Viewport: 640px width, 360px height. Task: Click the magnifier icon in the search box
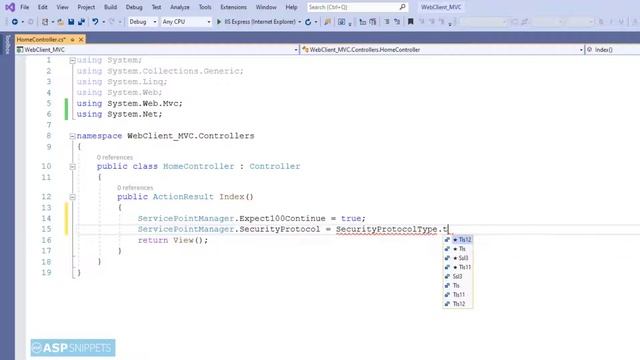coord(402,7)
